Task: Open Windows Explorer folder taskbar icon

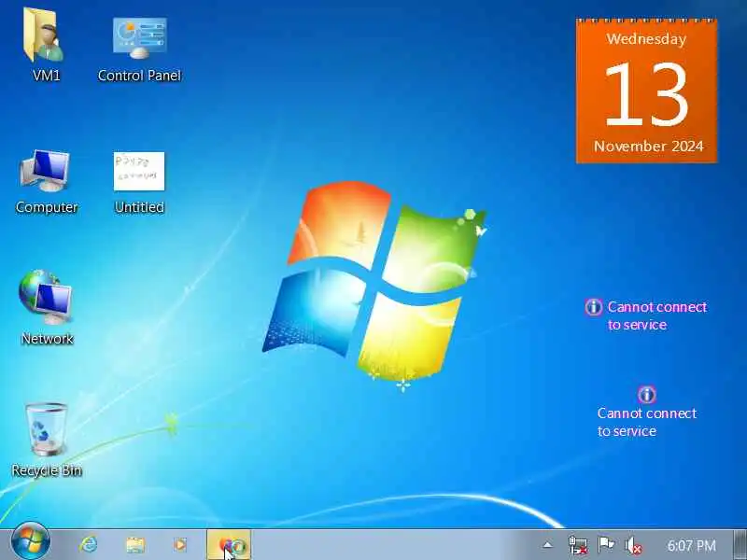Action: pos(135,545)
